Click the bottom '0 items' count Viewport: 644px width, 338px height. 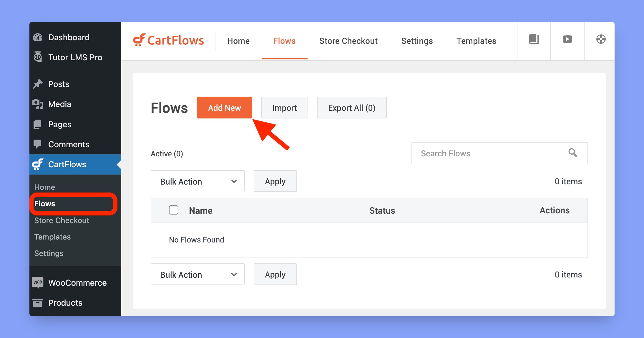pyautogui.click(x=568, y=275)
